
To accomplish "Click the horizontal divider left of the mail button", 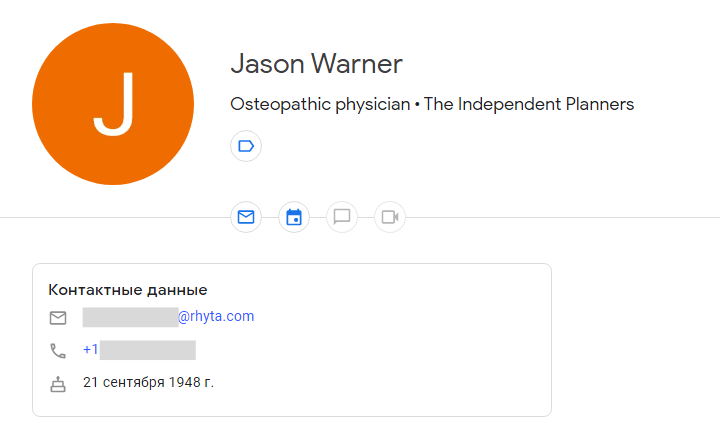I will [110, 217].
